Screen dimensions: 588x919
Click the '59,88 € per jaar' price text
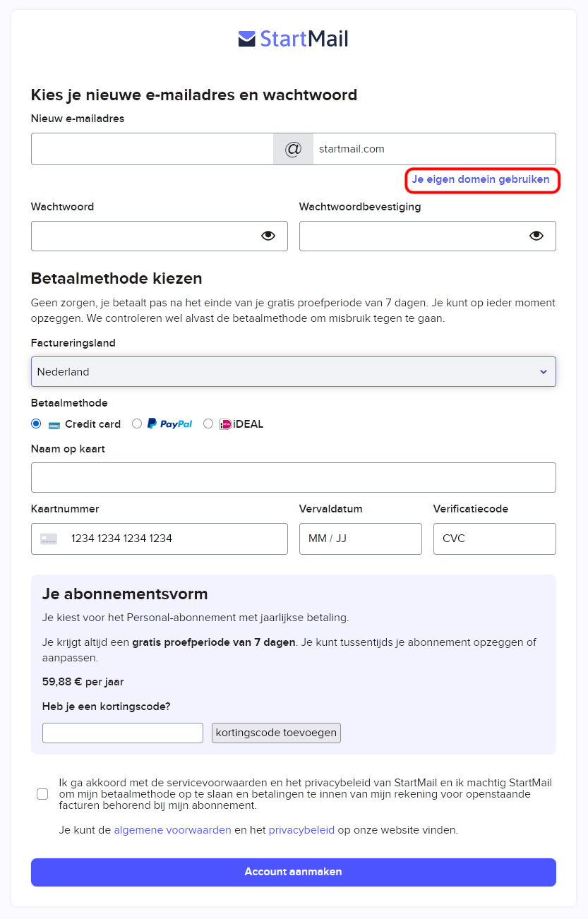[x=83, y=682]
